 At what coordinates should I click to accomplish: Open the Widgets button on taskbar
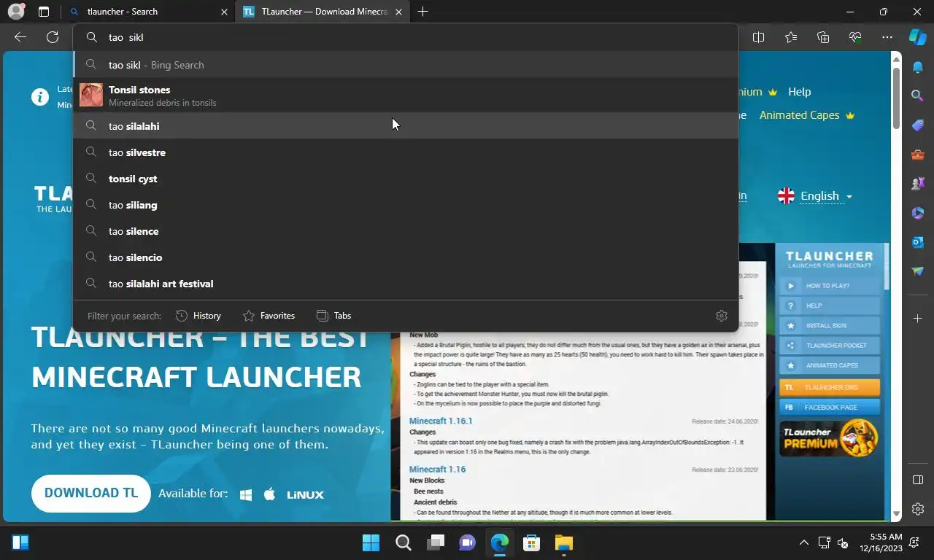pyautogui.click(x=20, y=542)
